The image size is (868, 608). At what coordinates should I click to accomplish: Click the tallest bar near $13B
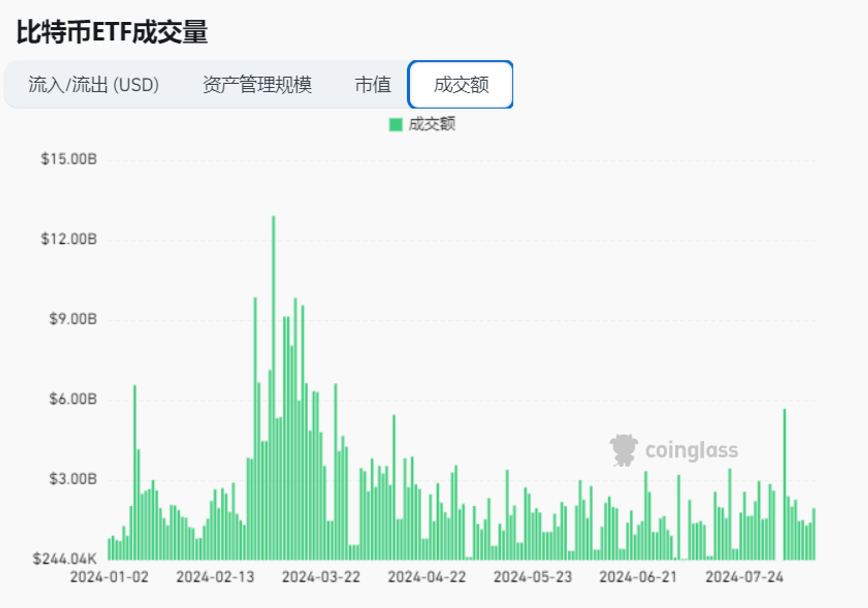pyautogui.click(x=273, y=388)
